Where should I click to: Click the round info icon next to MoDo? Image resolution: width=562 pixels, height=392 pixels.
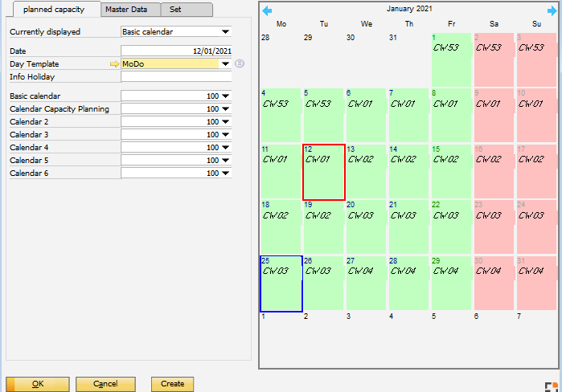click(240, 64)
